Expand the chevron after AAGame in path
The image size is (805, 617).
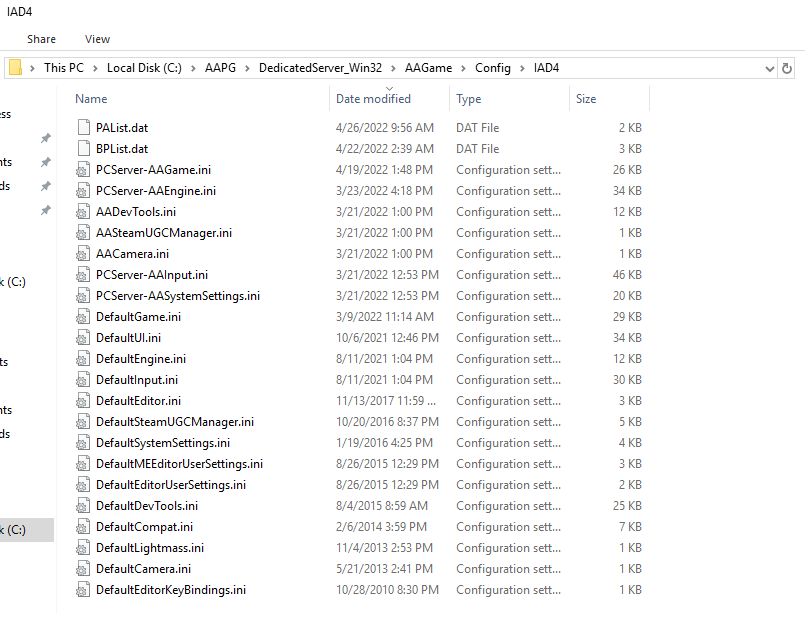(x=463, y=68)
